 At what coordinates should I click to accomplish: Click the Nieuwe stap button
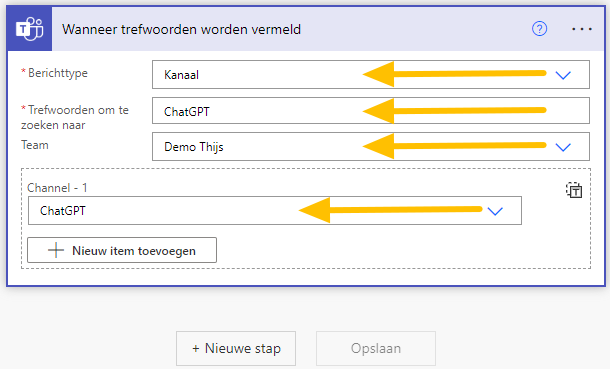(236, 348)
